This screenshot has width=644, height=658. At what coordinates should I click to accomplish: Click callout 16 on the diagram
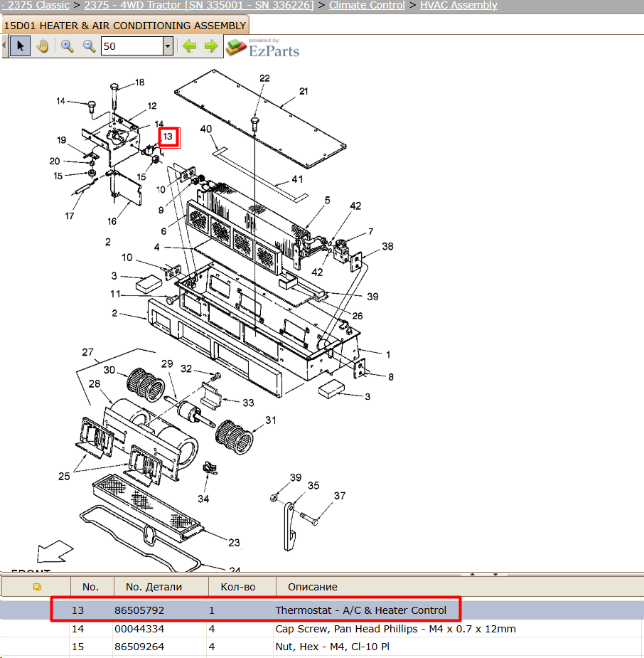112,221
